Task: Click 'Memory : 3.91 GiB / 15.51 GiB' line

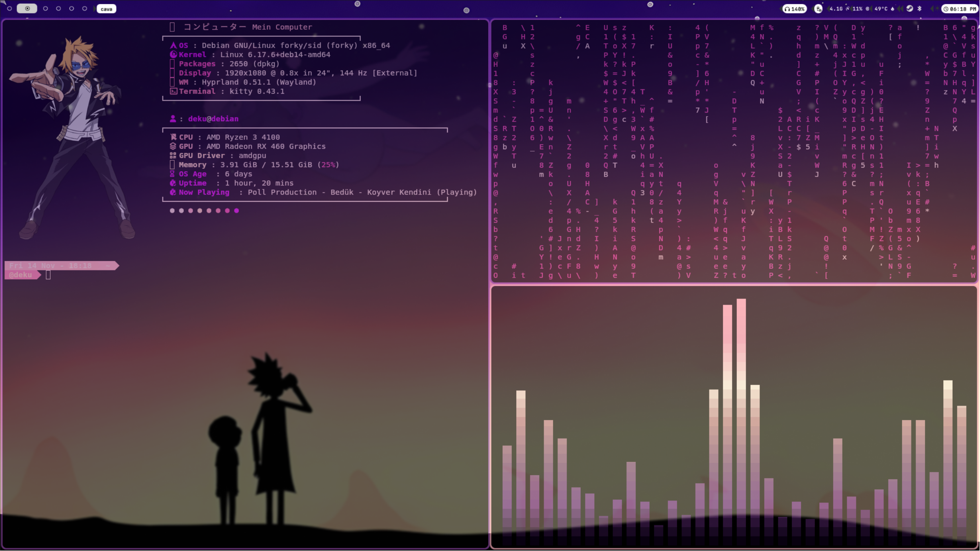Action: pos(259,165)
